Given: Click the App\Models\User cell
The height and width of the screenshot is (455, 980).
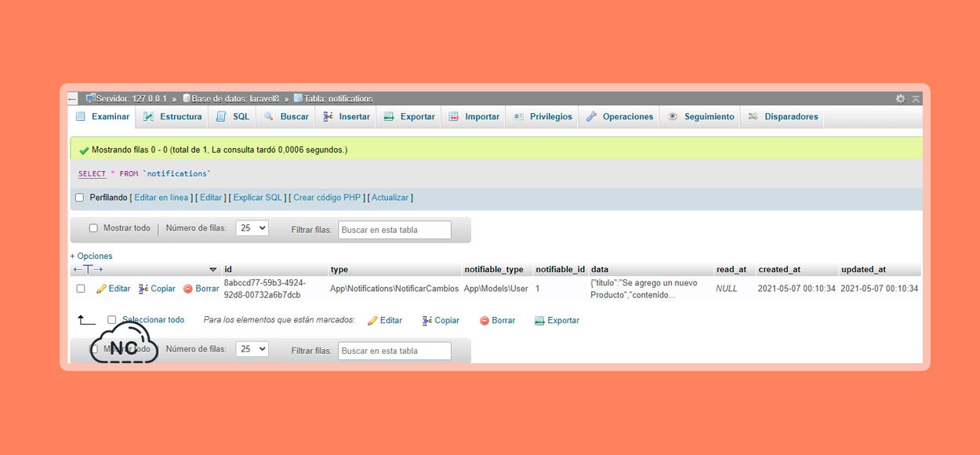Looking at the screenshot, I should 496,289.
